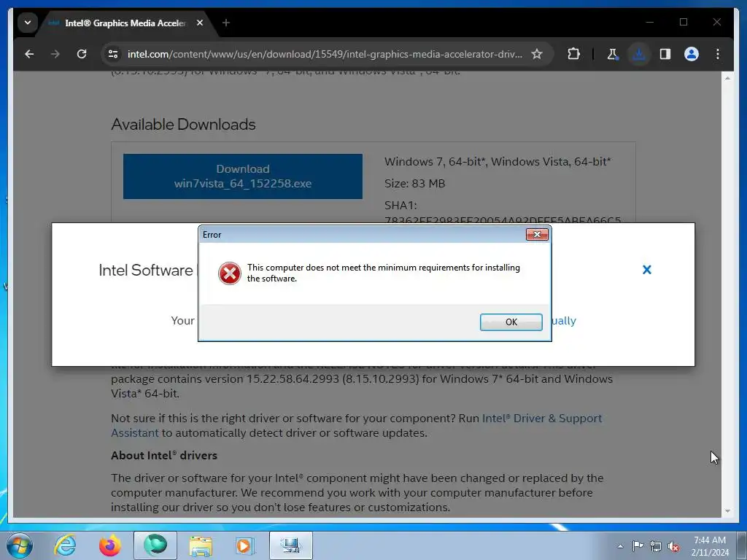Image resolution: width=747 pixels, height=560 pixels.
Task: Launch Internet Explorer from taskbar
Action: [65, 545]
